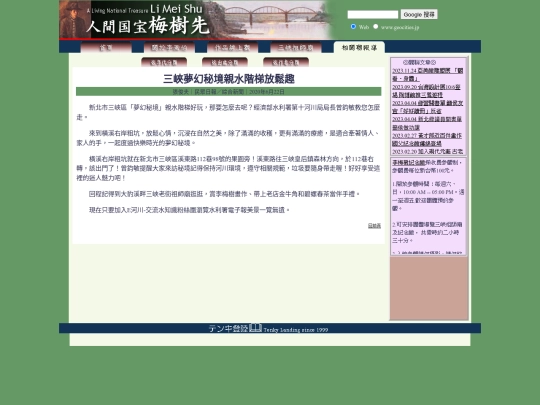The height and width of the screenshot is (405, 540).
Task: Click the 回前頁 link below the article
Action: [x=374, y=226]
